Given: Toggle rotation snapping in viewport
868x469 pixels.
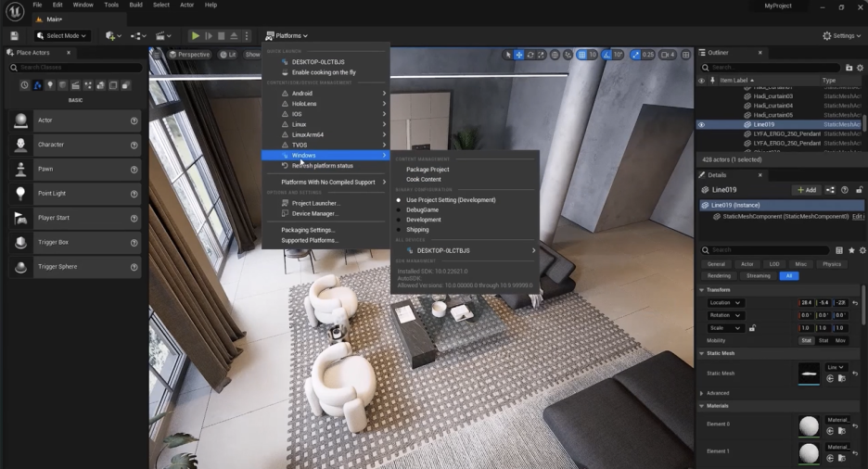Looking at the screenshot, I should pos(606,55).
